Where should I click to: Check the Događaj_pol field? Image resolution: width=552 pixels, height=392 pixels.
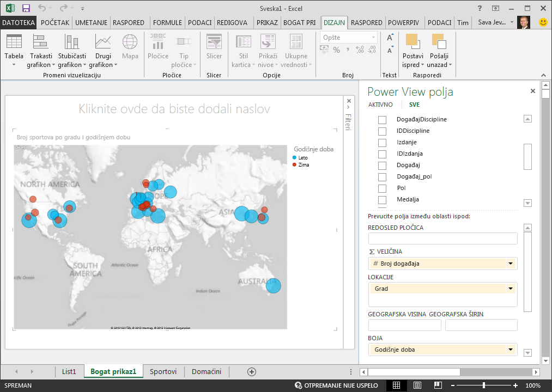pos(382,177)
